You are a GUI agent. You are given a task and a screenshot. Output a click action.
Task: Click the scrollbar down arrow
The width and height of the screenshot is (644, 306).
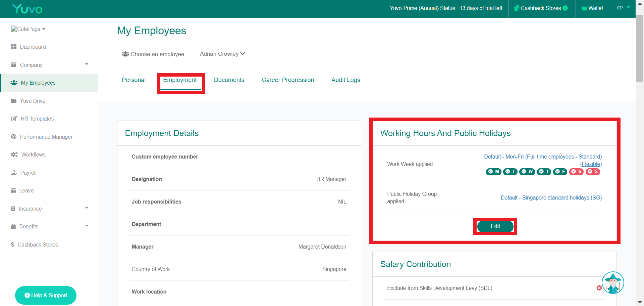(x=640, y=302)
